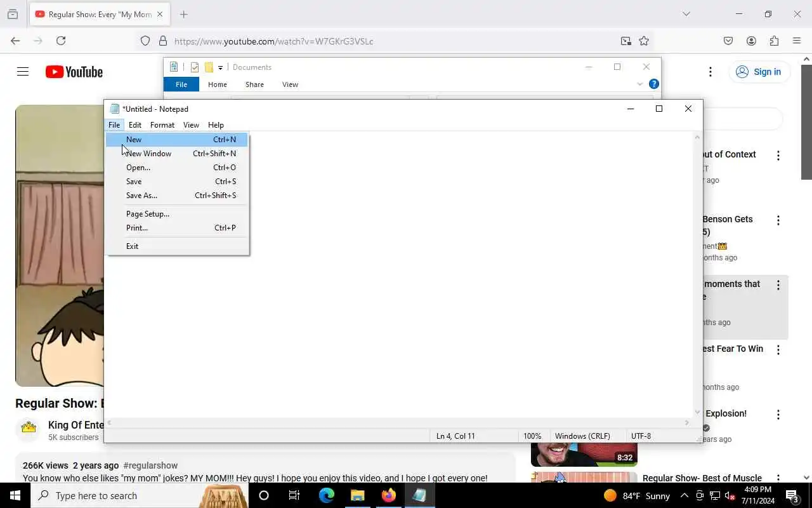Click the site padlock icon
The width and height of the screenshot is (812, 508).
click(163, 41)
